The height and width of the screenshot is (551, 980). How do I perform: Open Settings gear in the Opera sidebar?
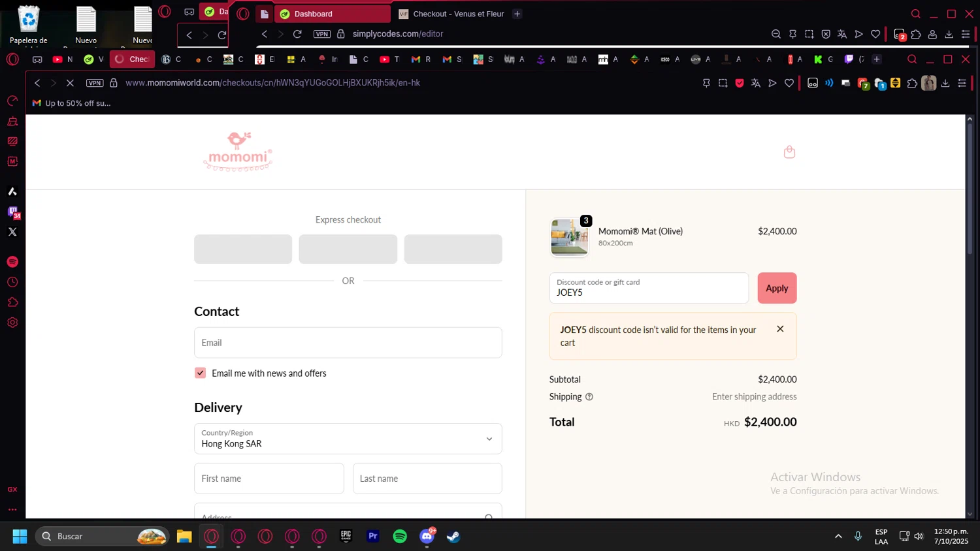click(12, 323)
